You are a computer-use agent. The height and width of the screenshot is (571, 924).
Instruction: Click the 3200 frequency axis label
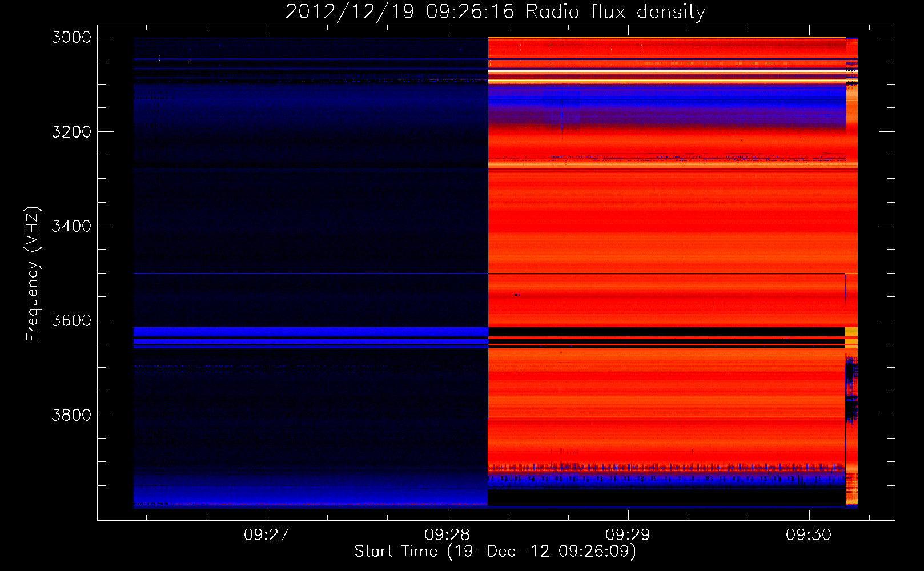tap(71, 132)
